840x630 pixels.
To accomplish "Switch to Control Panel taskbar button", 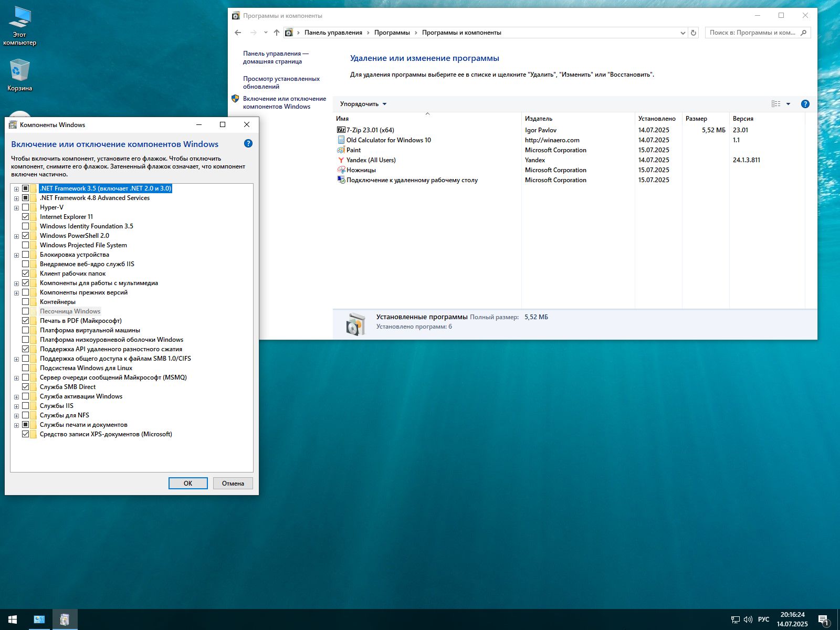I will pos(39,619).
